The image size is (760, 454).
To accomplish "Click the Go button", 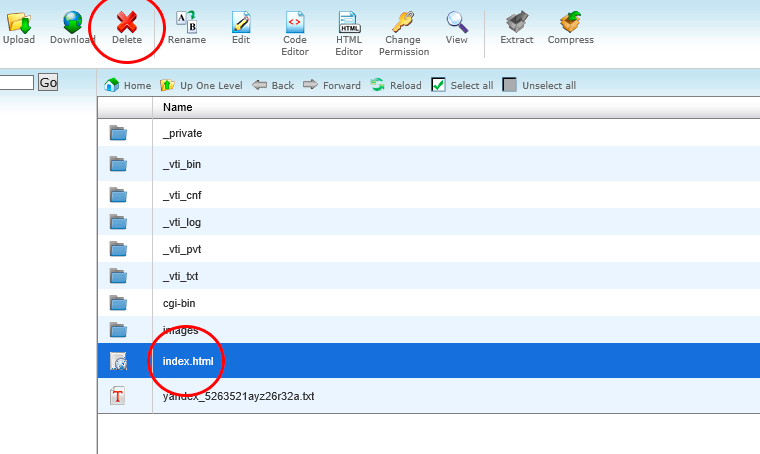I will pos(48,82).
